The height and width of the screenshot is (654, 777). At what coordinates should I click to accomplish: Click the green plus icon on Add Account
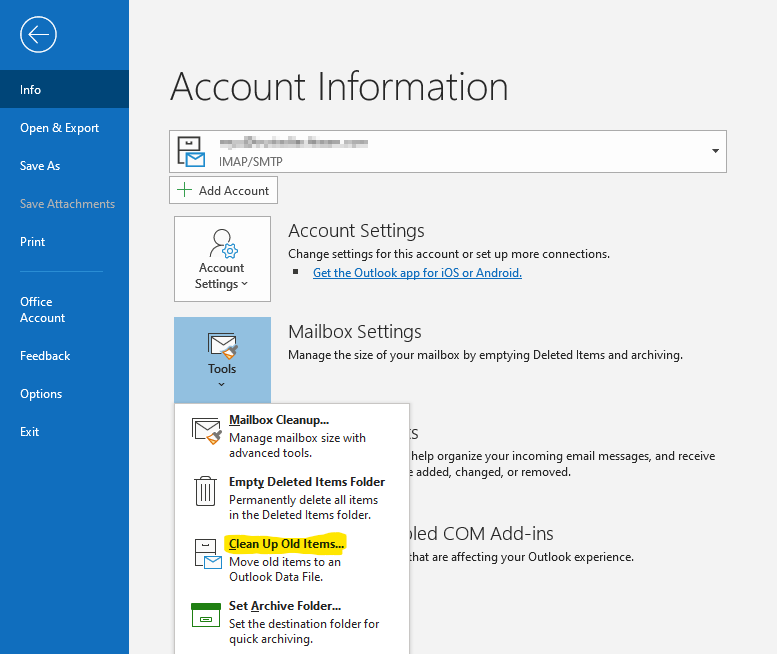click(184, 190)
